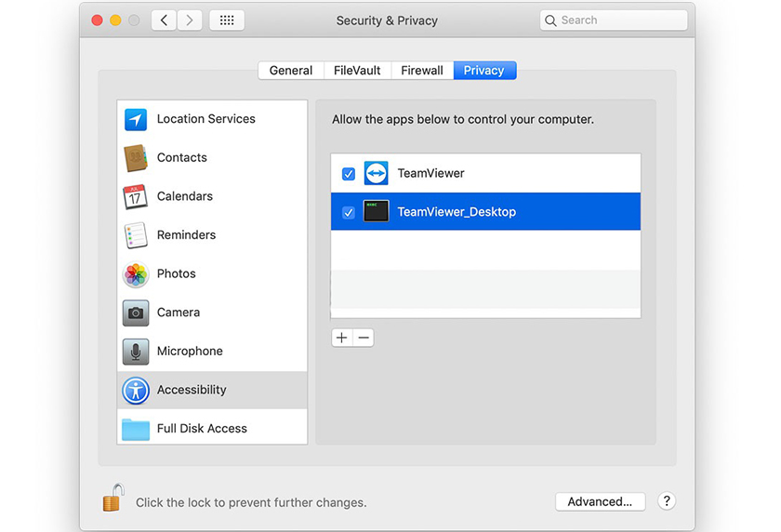Click the magnifier icon in the search field
Image resolution: width=781 pixels, height=532 pixels.
click(550, 20)
